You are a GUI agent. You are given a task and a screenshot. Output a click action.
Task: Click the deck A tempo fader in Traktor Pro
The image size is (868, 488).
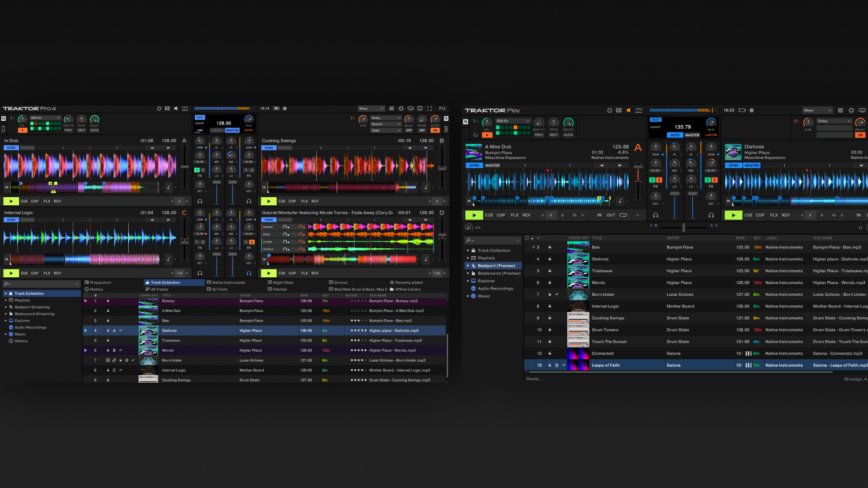[183, 166]
